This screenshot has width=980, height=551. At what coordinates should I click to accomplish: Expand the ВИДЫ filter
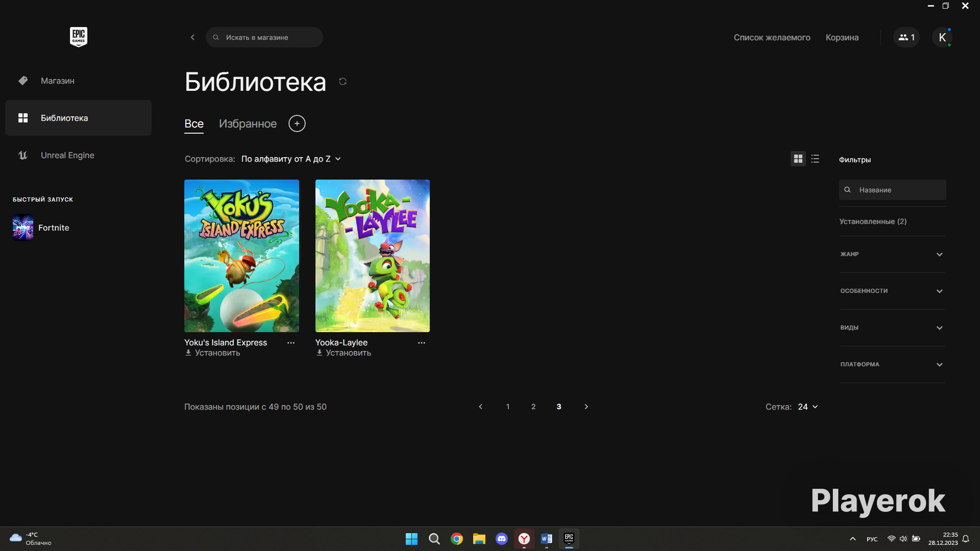coord(892,328)
